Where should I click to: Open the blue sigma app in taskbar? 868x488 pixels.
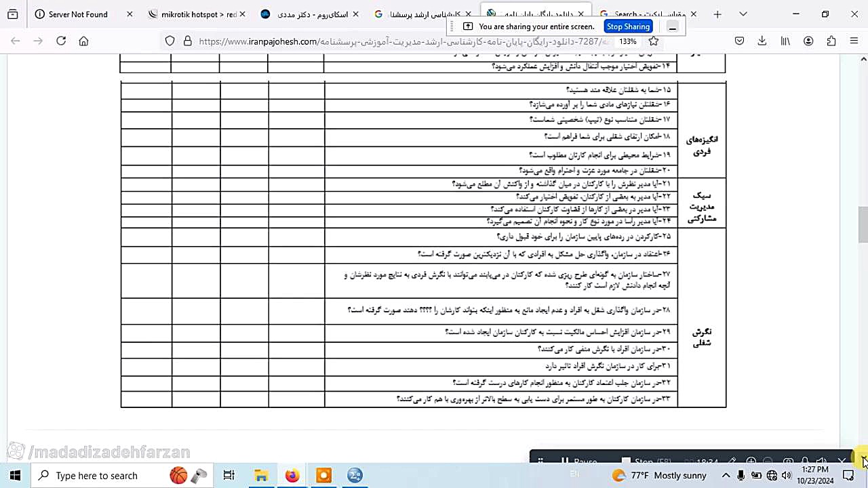[x=355, y=476]
